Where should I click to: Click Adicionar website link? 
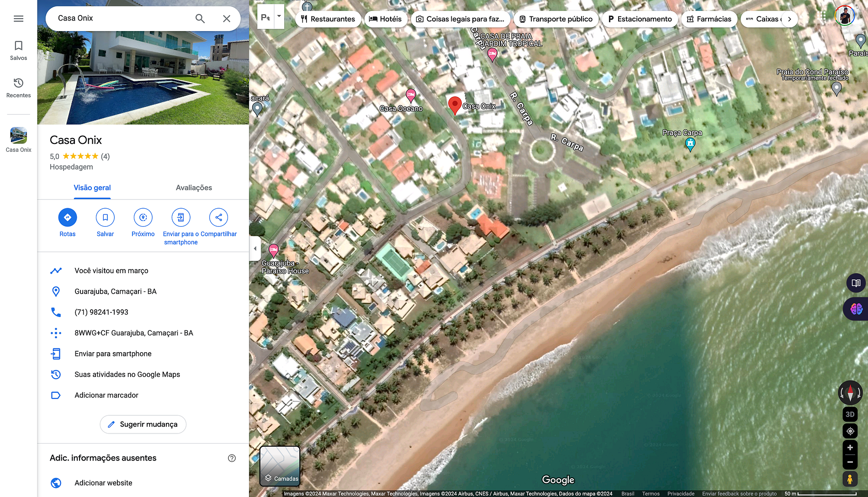pyautogui.click(x=103, y=483)
